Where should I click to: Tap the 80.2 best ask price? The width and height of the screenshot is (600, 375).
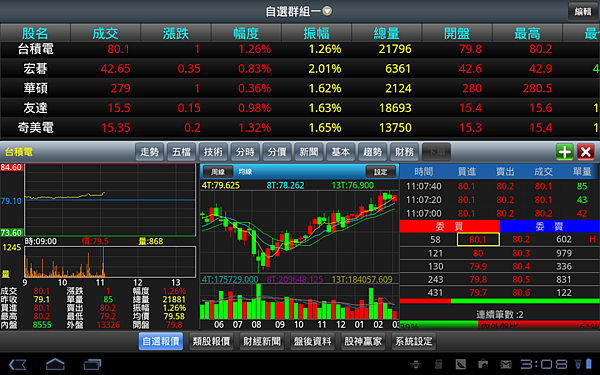click(521, 240)
